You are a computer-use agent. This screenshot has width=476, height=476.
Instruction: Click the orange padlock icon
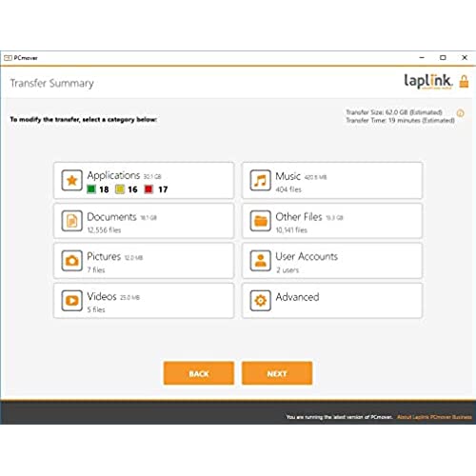464,82
